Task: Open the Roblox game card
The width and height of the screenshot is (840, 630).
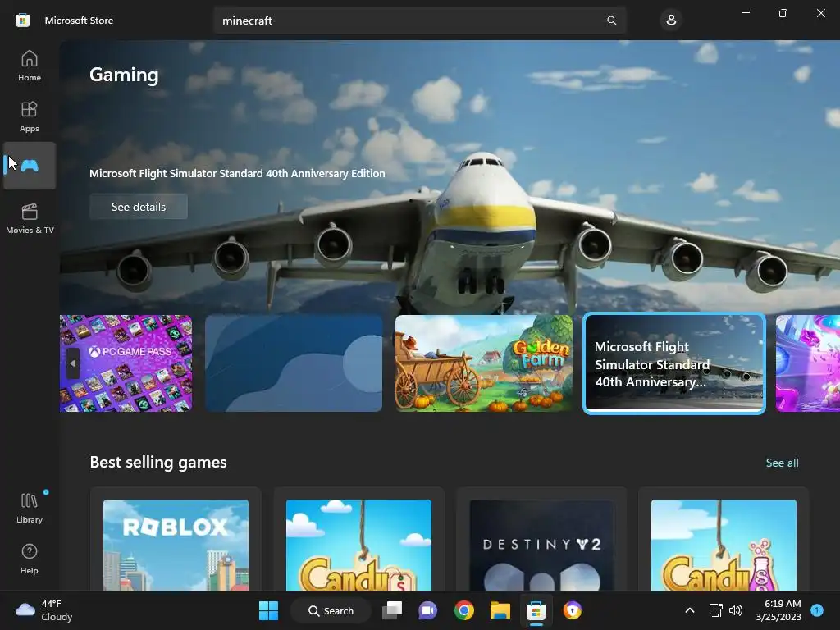Action: point(176,540)
